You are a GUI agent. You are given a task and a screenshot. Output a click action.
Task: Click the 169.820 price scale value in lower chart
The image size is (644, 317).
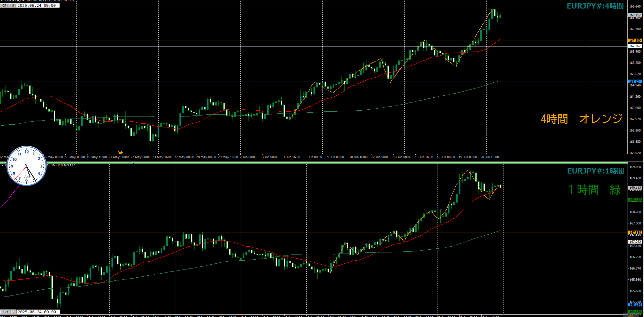coord(635,167)
